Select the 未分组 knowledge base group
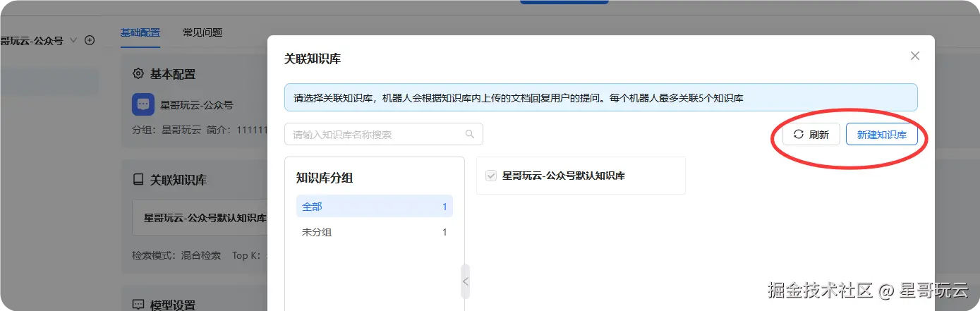 coord(375,232)
